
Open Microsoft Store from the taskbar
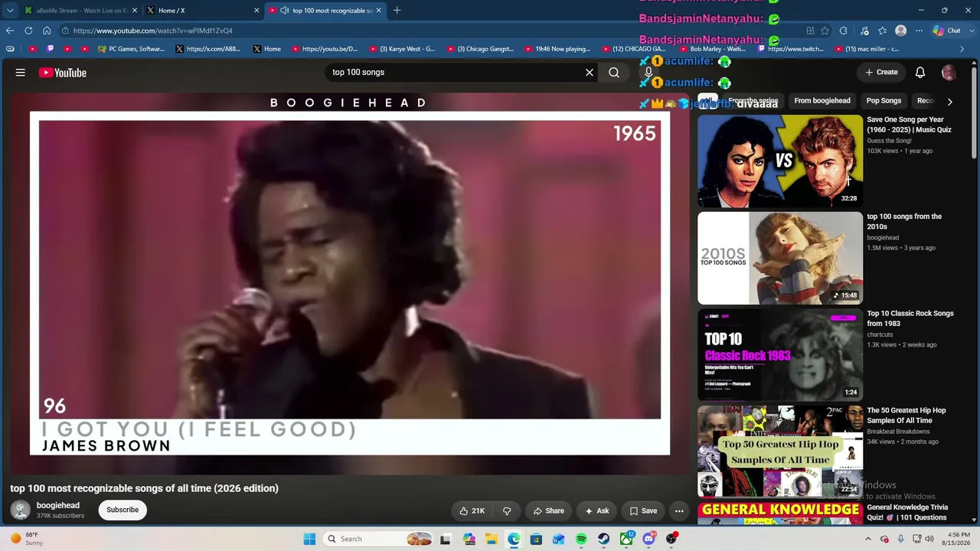tap(536, 539)
